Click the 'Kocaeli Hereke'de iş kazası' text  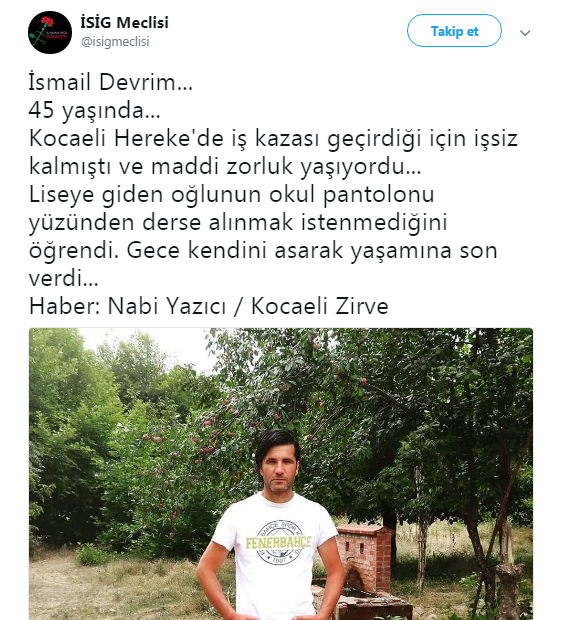click(x=174, y=138)
